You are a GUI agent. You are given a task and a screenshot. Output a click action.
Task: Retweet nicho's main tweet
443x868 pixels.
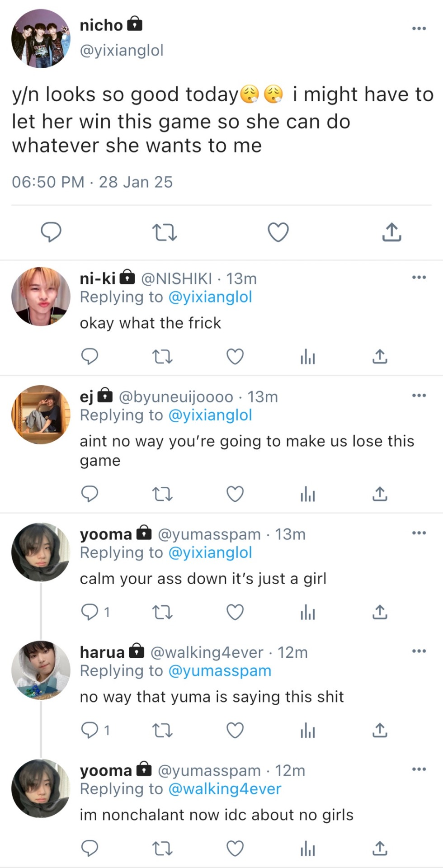click(164, 232)
